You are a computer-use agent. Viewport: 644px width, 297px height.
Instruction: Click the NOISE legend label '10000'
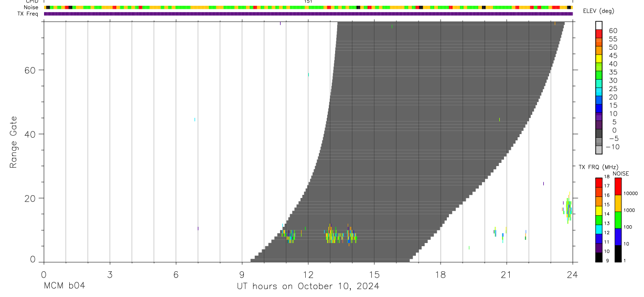(x=632, y=193)
